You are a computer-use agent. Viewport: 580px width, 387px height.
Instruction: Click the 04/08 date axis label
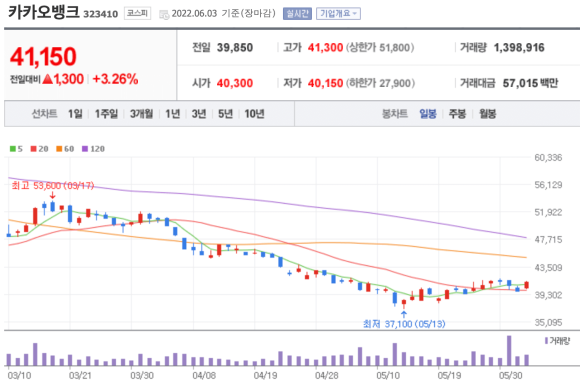pos(204,376)
